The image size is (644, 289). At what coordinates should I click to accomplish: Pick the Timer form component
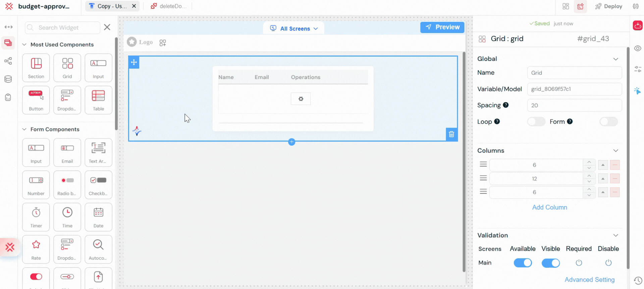(x=36, y=217)
